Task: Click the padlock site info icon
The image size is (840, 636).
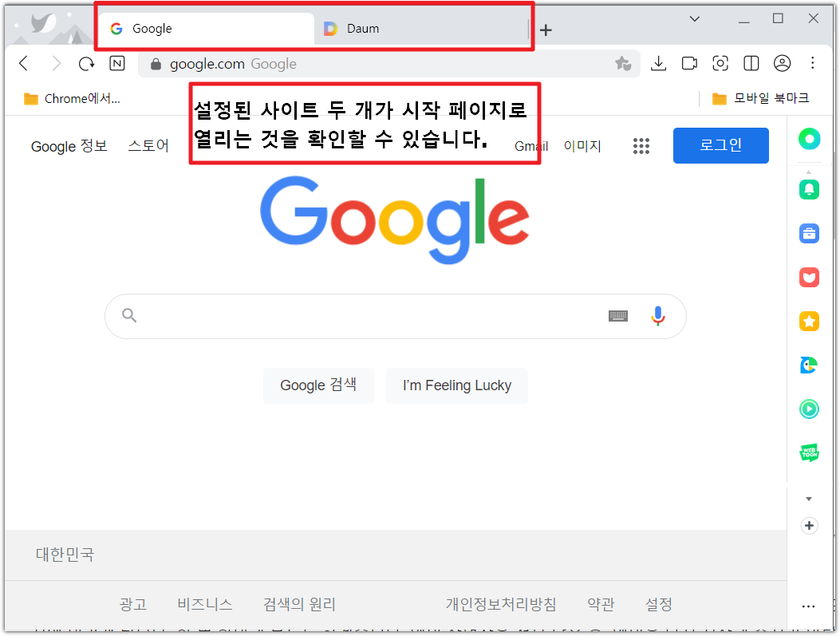Action: coord(156,64)
